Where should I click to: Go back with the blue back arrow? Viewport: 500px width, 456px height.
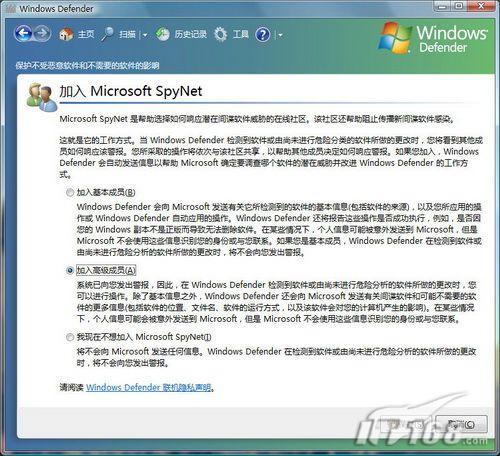tap(23, 33)
